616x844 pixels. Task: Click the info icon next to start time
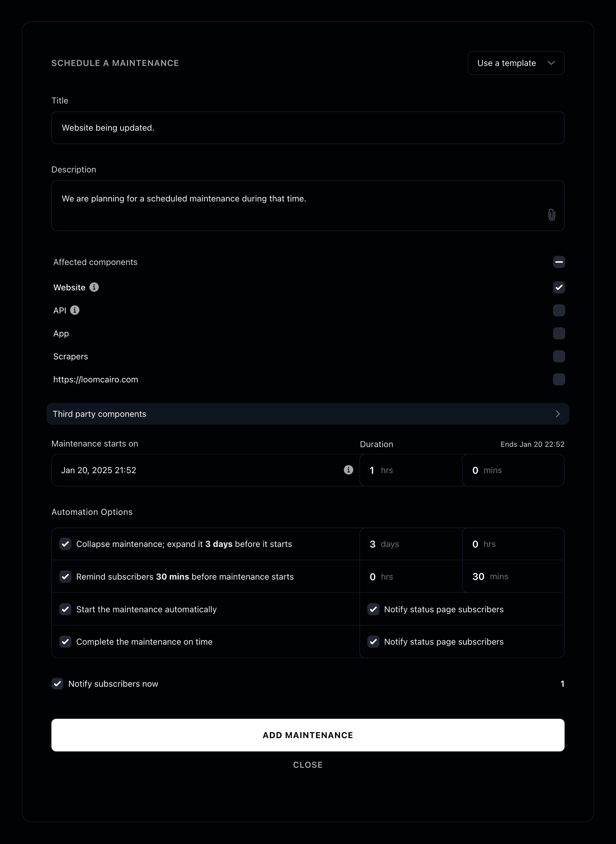347,470
